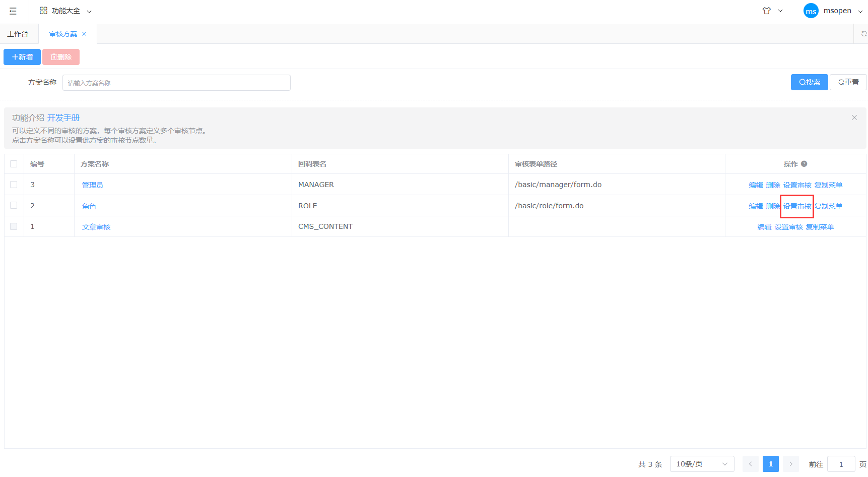Open the 开发手册 link
The image size is (868, 477).
pos(63,117)
